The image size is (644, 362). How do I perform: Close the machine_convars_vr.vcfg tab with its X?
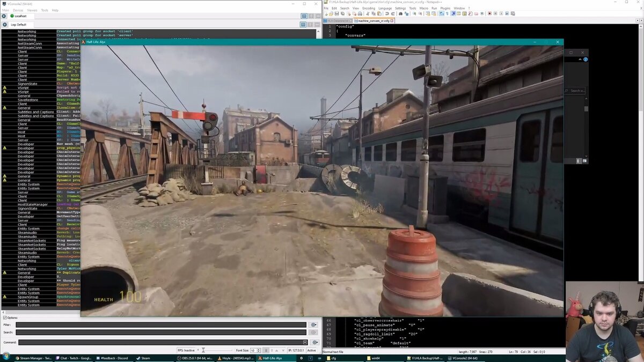coord(392,21)
